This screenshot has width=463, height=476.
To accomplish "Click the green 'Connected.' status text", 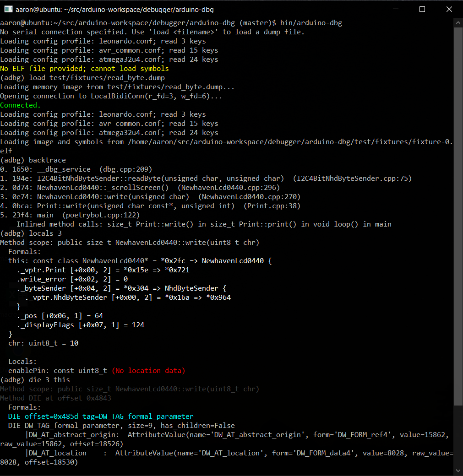I will coord(20,105).
